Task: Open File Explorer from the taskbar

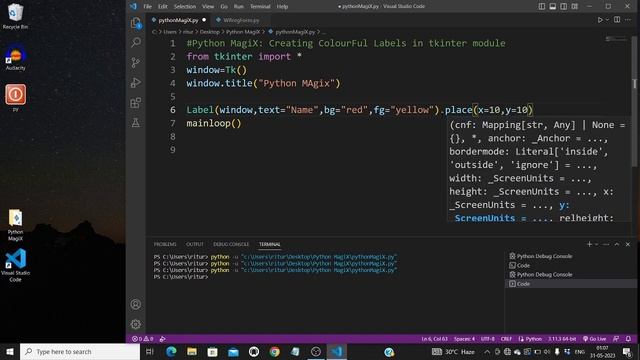Action: [192, 351]
